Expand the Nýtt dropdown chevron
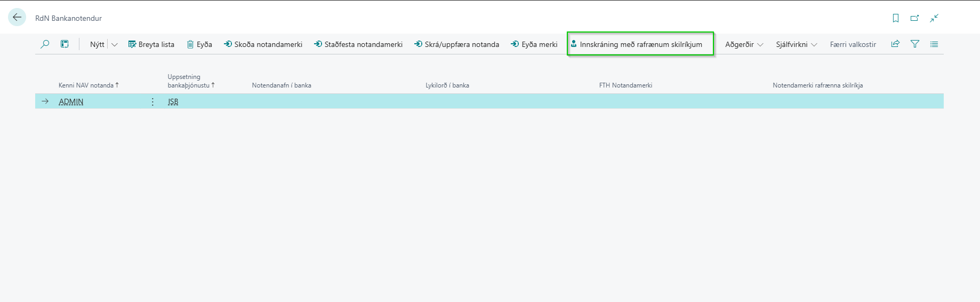This screenshot has height=302, width=980. (114, 45)
